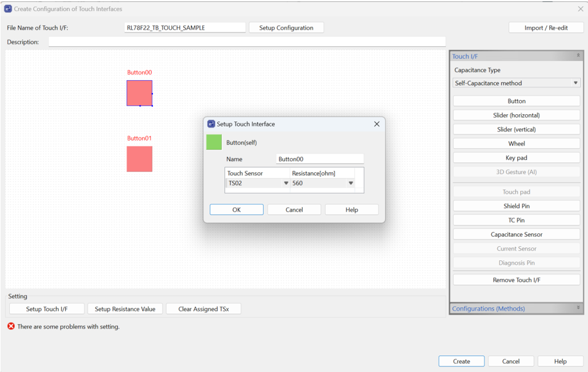Viewport: 588px width, 372px height.
Task: Click the File Name of Touch I/F field
Action: (x=185, y=28)
